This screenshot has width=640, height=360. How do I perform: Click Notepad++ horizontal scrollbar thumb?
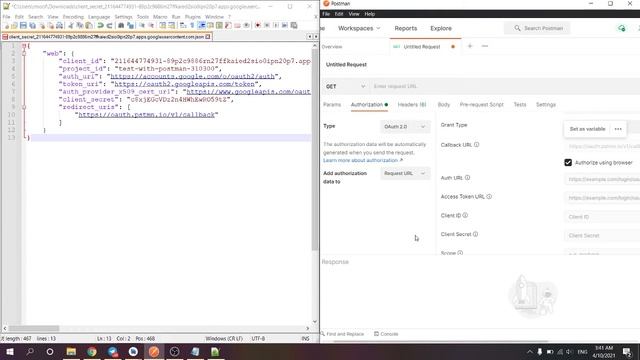click(34, 328)
